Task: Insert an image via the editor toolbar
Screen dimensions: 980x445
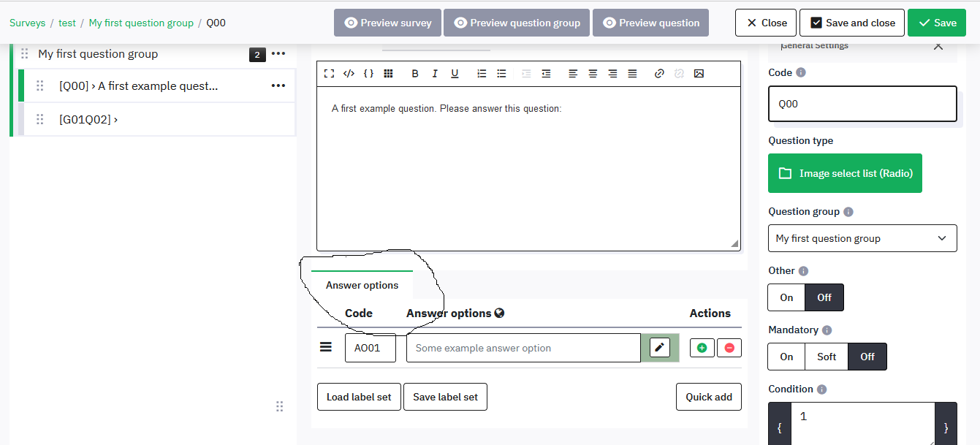Action: tap(699, 74)
